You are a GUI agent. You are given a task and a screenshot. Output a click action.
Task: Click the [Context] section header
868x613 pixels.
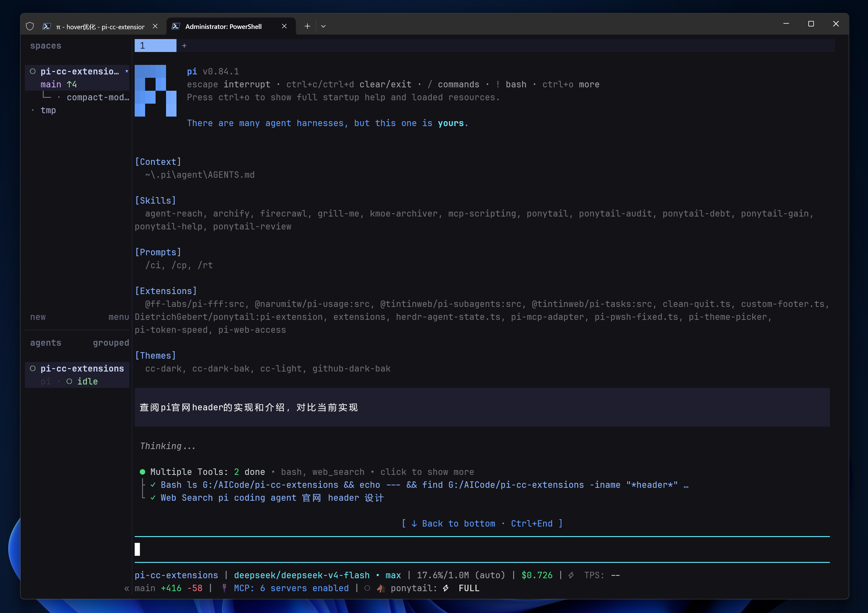tap(158, 162)
